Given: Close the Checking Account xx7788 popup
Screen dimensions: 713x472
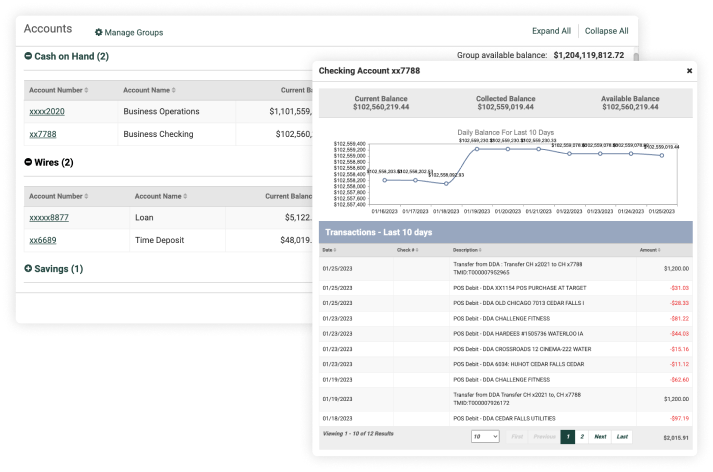Looking at the screenshot, I should point(689,71).
